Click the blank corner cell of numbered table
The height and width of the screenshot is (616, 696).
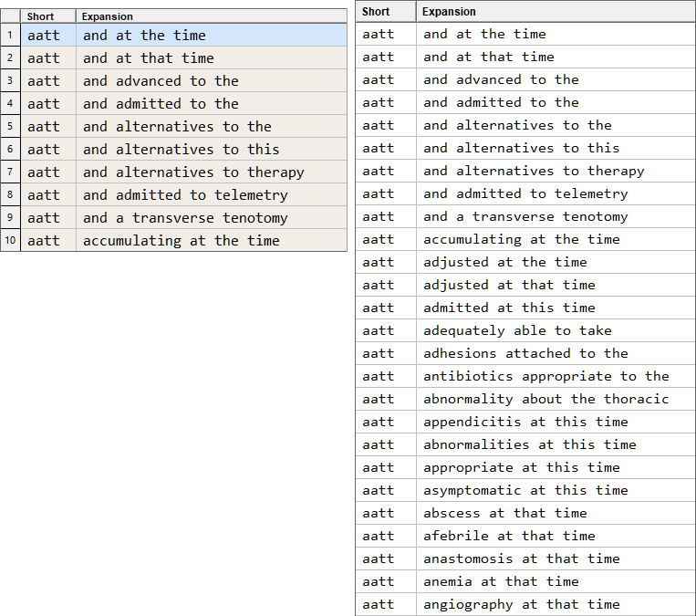[x=10, y=16]
